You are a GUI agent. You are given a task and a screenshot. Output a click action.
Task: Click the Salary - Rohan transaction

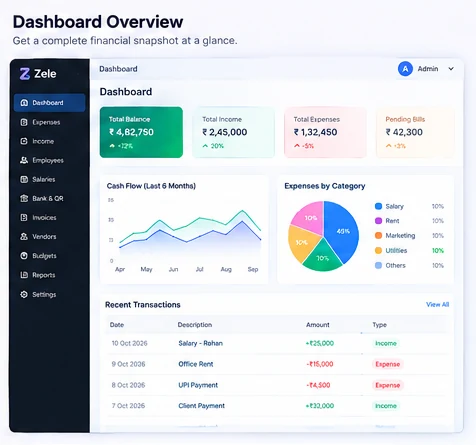(x=200, y=343)
